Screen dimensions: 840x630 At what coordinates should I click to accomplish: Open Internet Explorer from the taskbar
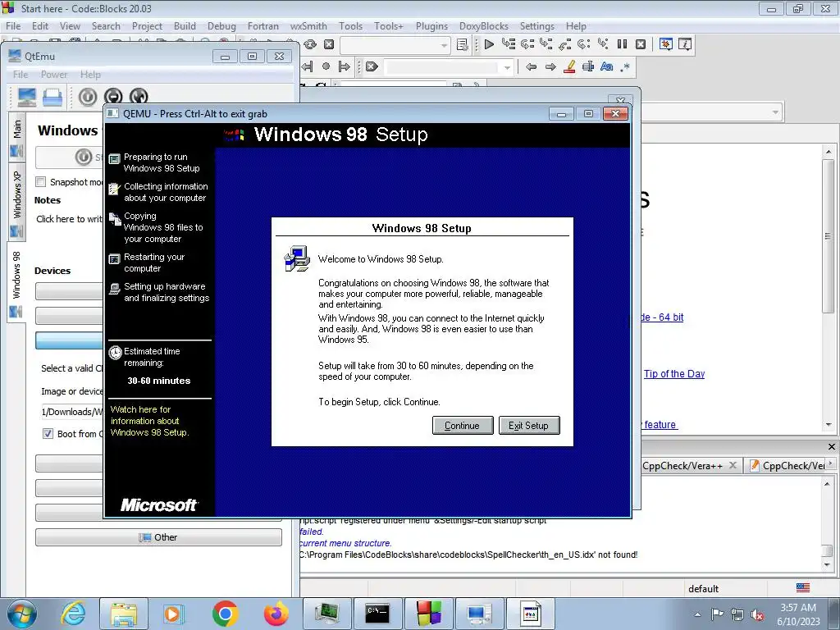pyautogui.click(x=73, y=614)
